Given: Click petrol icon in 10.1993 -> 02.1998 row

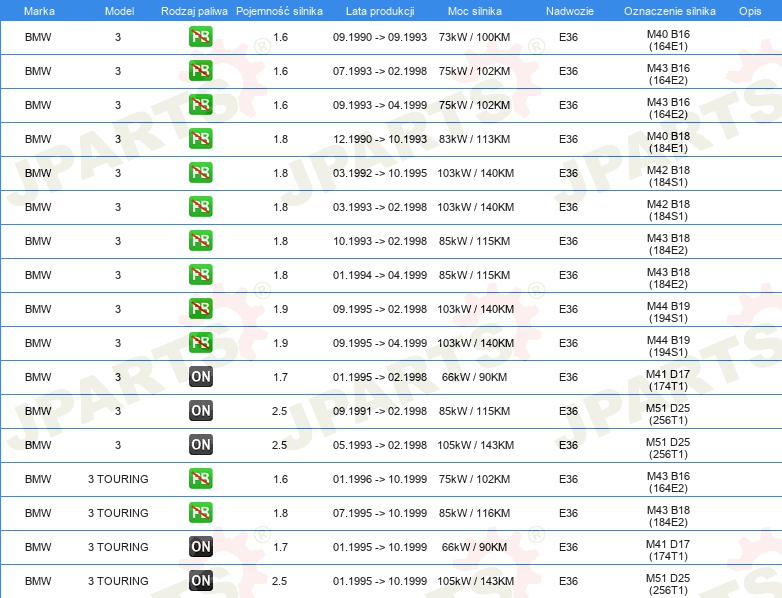Looking at the screenshot, I should (x=200, y=240).
